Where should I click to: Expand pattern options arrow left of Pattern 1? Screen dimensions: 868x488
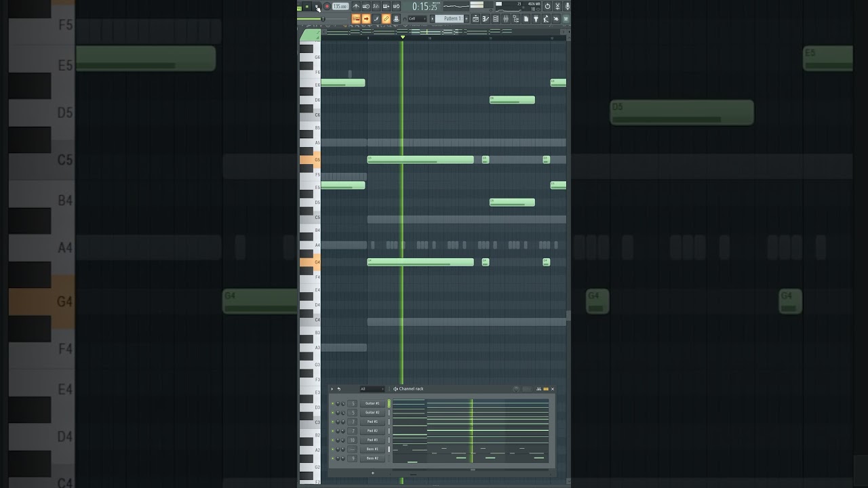pos(432,19)
